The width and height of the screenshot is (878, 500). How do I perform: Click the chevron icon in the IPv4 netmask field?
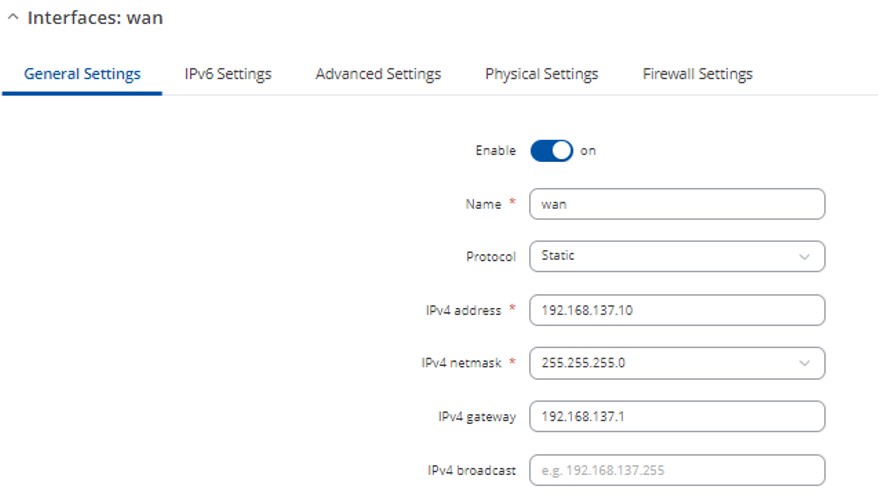point(805,364)
